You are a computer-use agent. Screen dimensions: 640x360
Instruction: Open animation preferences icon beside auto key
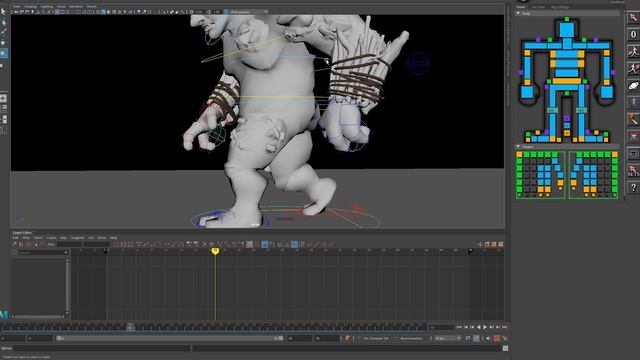click(x=504, y=338)
